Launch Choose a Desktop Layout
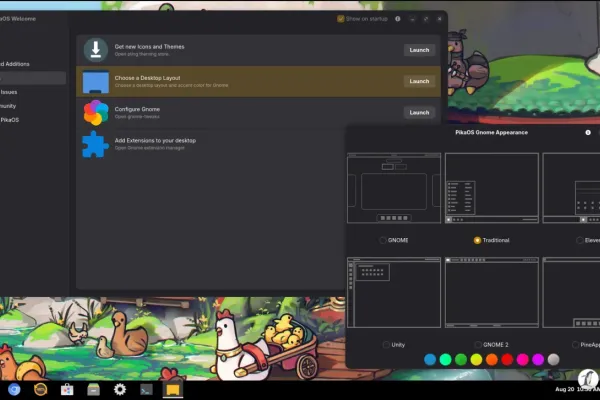This screenshot has width=600, height=400. tap(419, 81)
